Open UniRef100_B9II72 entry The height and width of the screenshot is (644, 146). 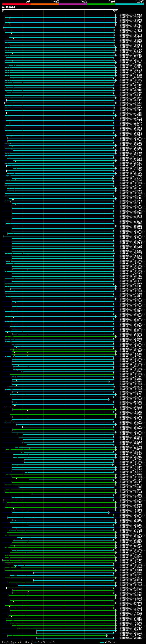[131, 37]
